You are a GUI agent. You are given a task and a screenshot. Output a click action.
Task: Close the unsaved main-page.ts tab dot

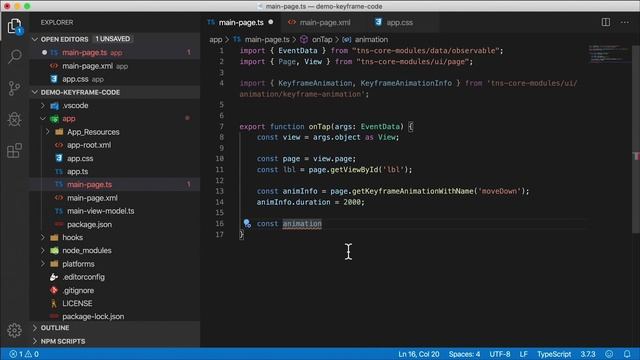click(x=271, y=22)
